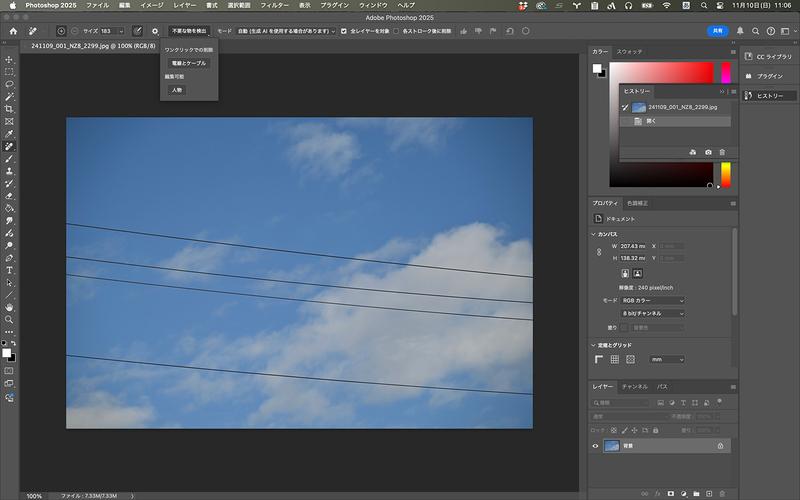
Task: Open the RGB カラー mode dropdown
Action: pyautogui.click(x=653, y=300)
